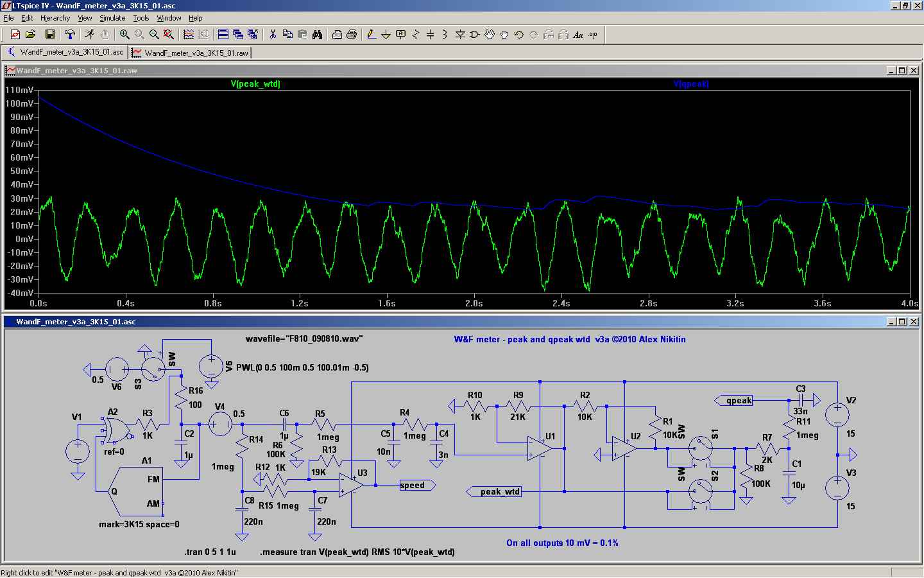924x578 pixels.
Task: Open the Control Panel hammer icon
Action: 70,35
